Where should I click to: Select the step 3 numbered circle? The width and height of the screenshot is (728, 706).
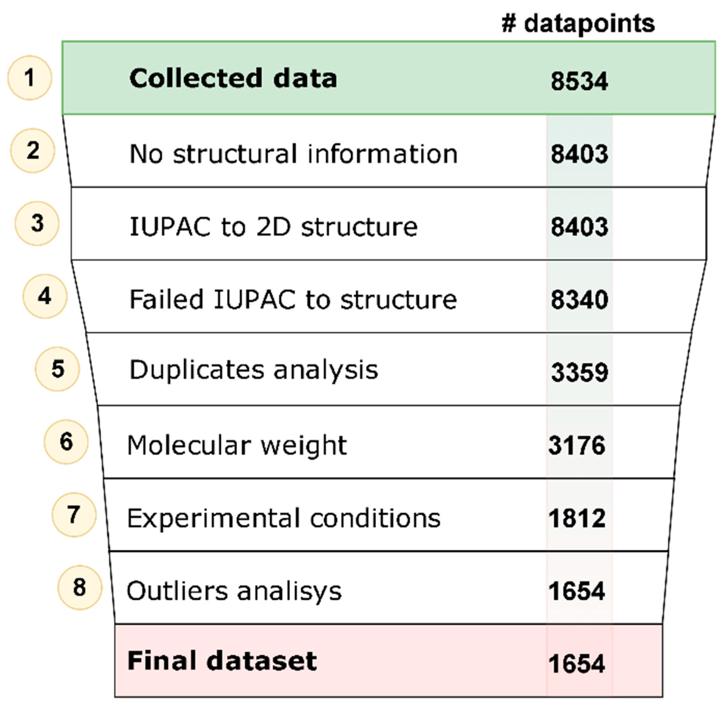37,223
